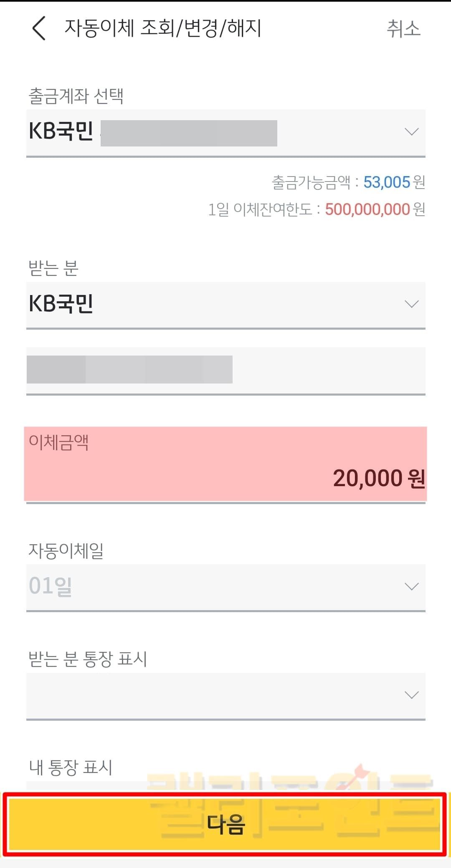Open the 출금계좌 선택 dropdown chevron
451x868 pixels.
pyautogui.click(x=411, y=132)
